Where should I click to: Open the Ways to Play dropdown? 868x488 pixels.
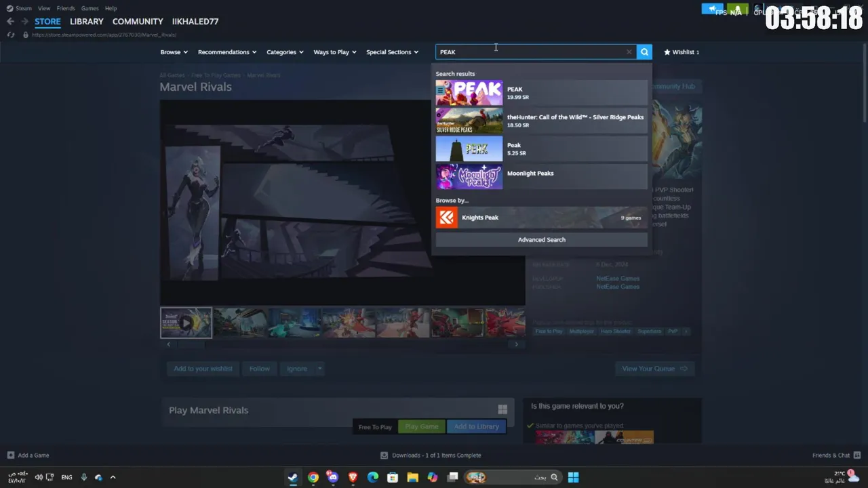(x=335, y=52)
